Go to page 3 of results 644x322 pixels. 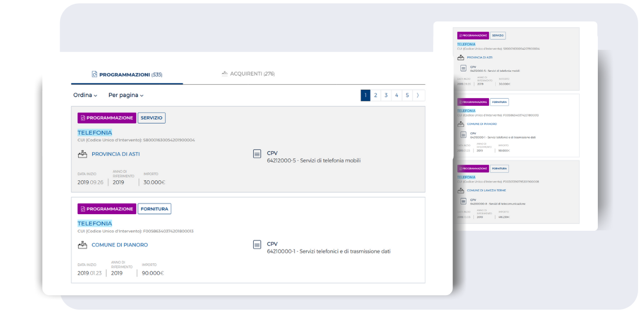coord(386,96)
